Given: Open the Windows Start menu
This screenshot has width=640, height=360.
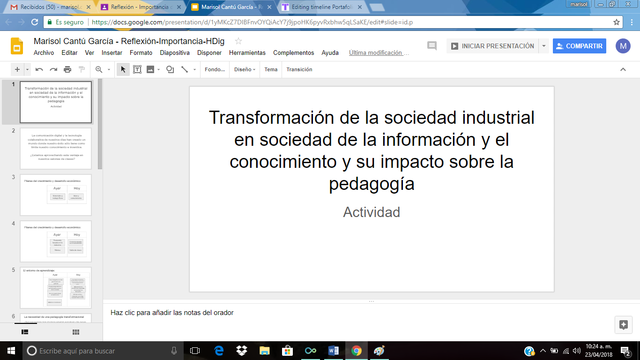Looking at the screenshot, I should 11,351.
